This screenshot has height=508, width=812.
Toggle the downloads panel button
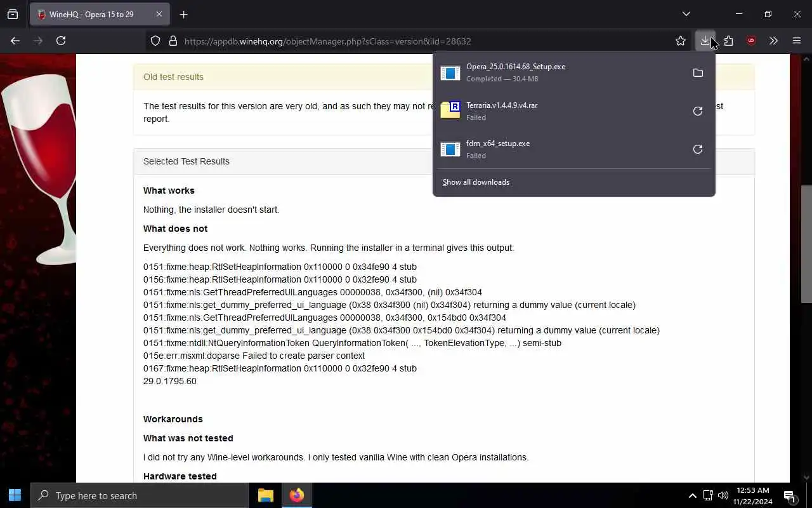705,41
